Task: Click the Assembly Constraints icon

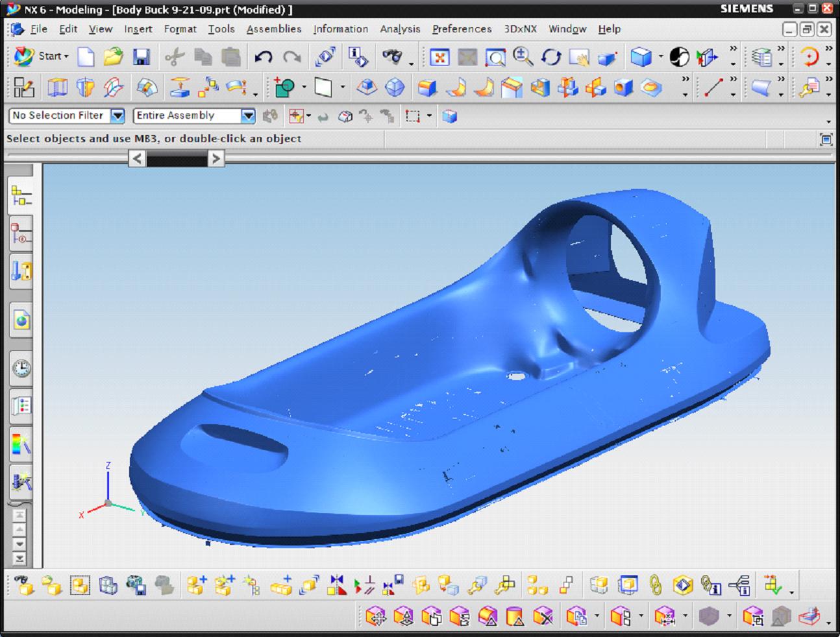Action: tap(365, 585)
